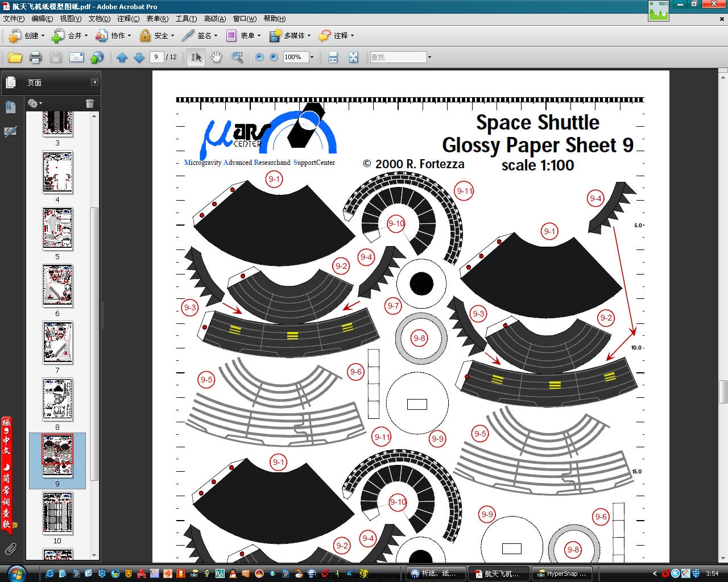Click the Fit One Full Page icon
Viewport: 728px width, 582px height.
point(353,57)
